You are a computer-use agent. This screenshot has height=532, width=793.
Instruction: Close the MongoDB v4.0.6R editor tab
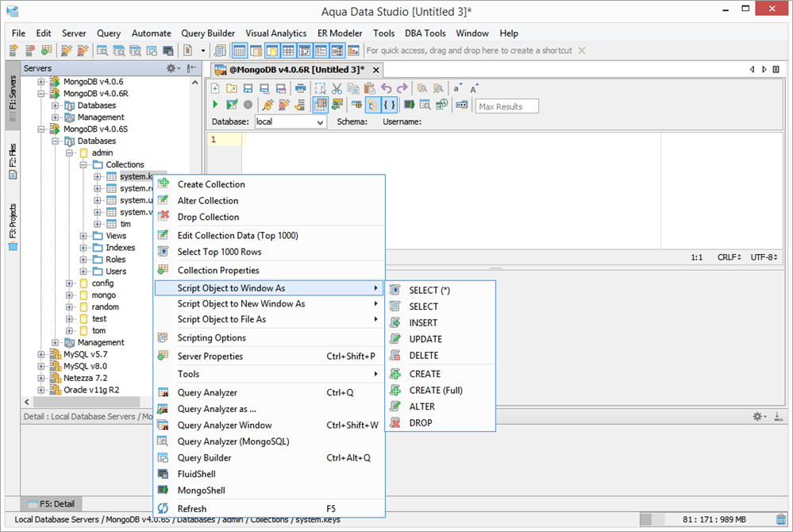pyautogui.click(x=375, y=70)
